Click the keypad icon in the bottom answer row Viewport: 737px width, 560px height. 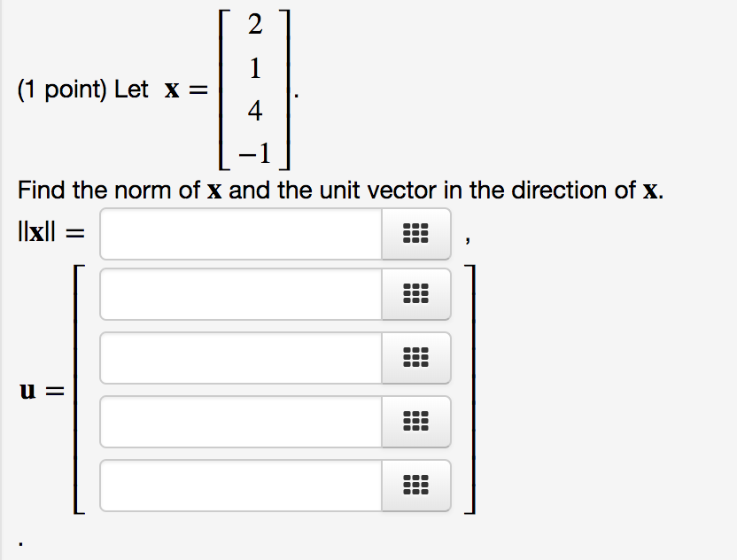click(x=416, y=486)
